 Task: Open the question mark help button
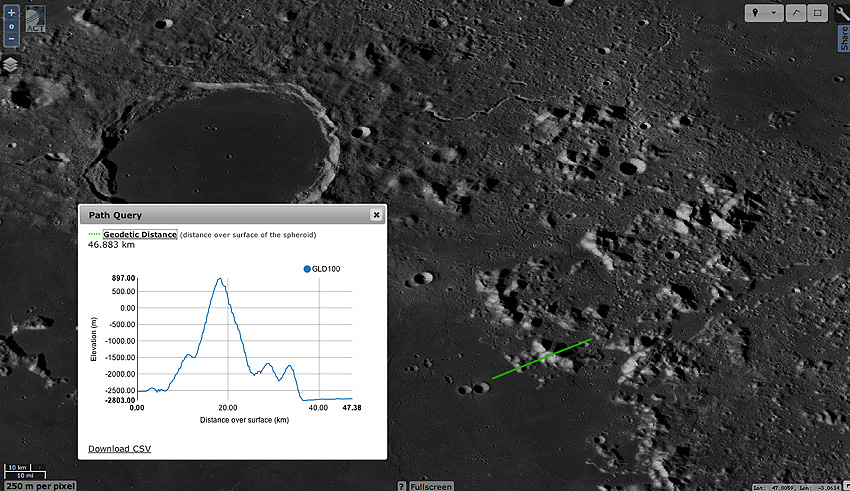(402, 486)
